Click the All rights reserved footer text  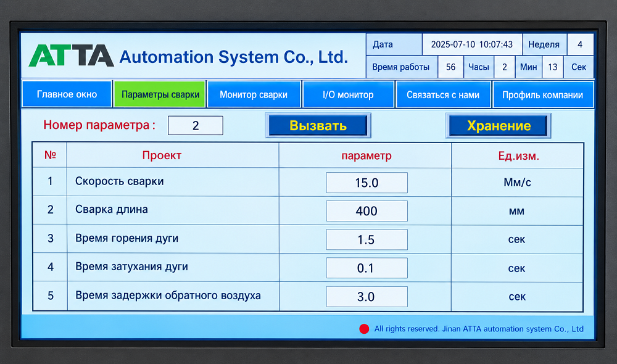[479, 329]
